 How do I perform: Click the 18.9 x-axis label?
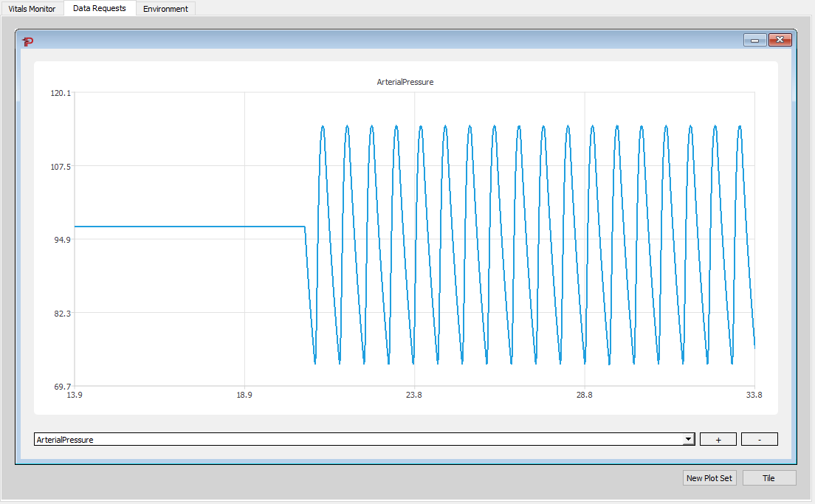coord(244,395)
